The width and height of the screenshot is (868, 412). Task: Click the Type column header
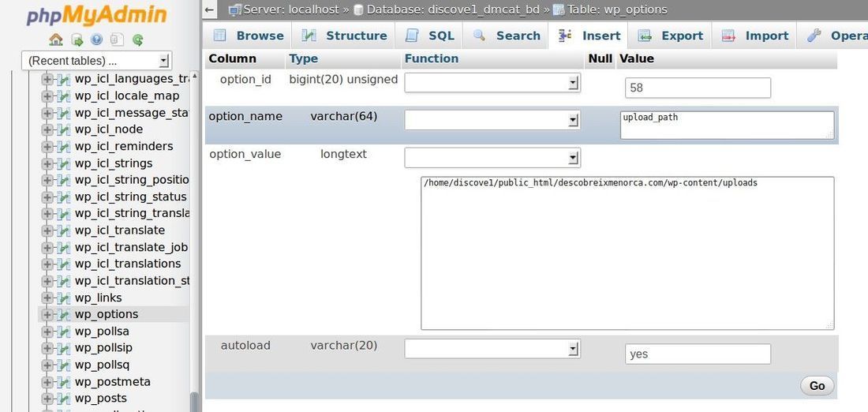[x=303, y=58]
